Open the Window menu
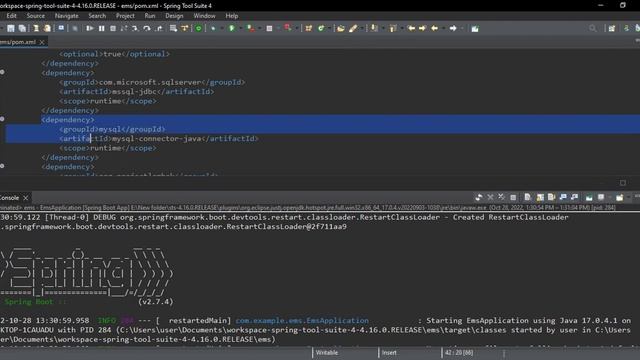The width and height of the screenshot is (640, 360). (204, 16)
